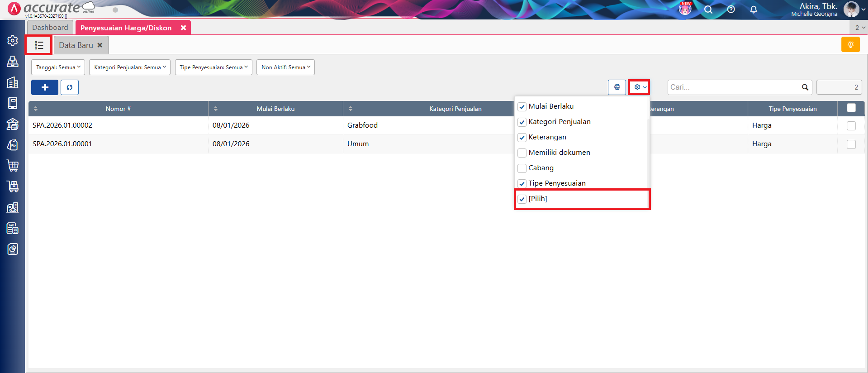Screen dimensions: 868x373
Task: Enable the Cabang column checkbox
Action: 522,168
